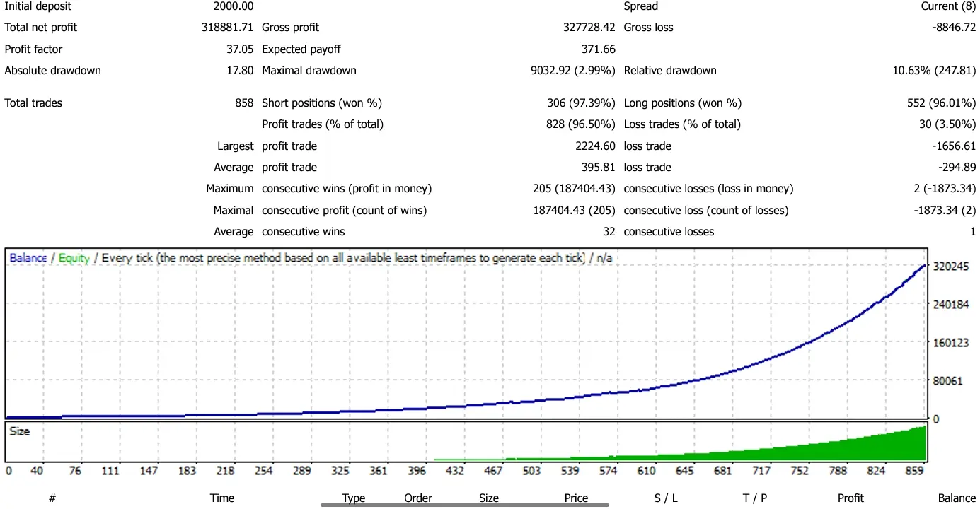Select the Expected payoff value 371.66

tap(598, 49)
